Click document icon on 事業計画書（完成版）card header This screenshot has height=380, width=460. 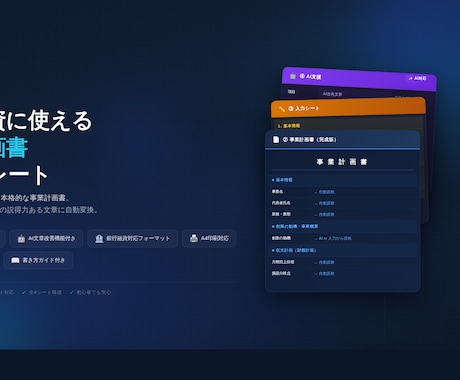click(x=276, y=139)
